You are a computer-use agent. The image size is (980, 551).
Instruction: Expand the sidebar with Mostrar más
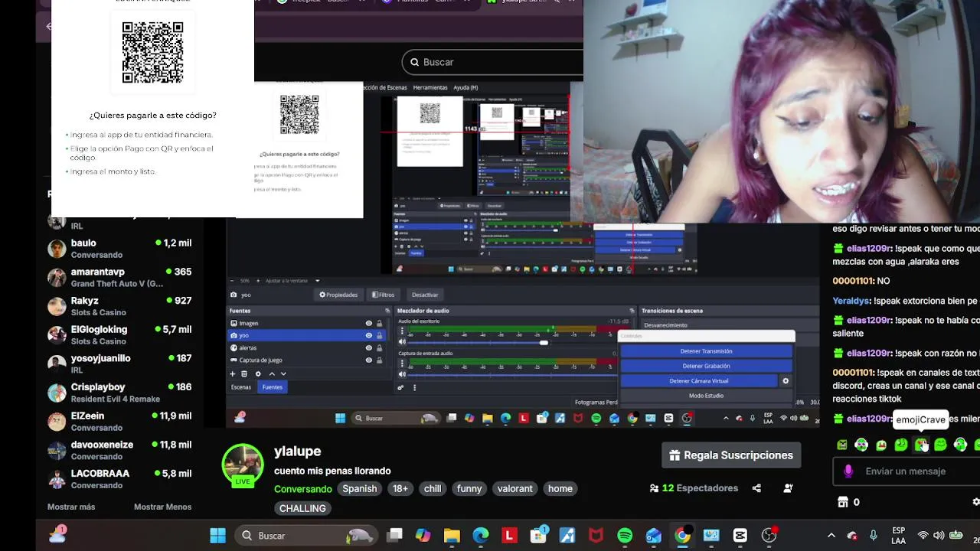click(71, 507)
